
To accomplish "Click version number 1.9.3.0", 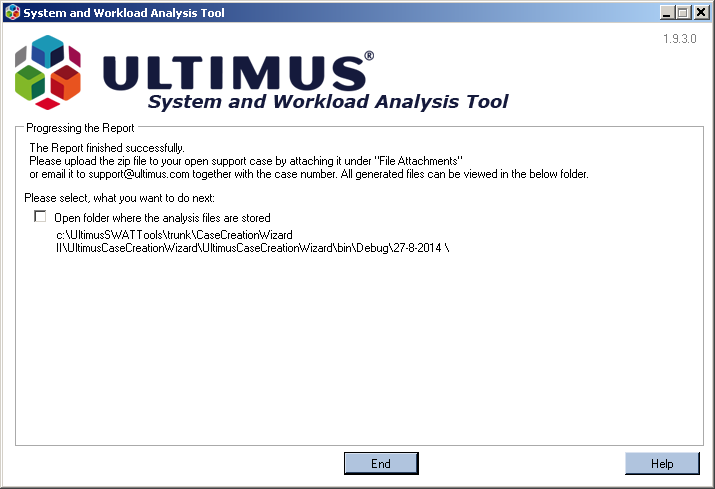I will [679, 39].
